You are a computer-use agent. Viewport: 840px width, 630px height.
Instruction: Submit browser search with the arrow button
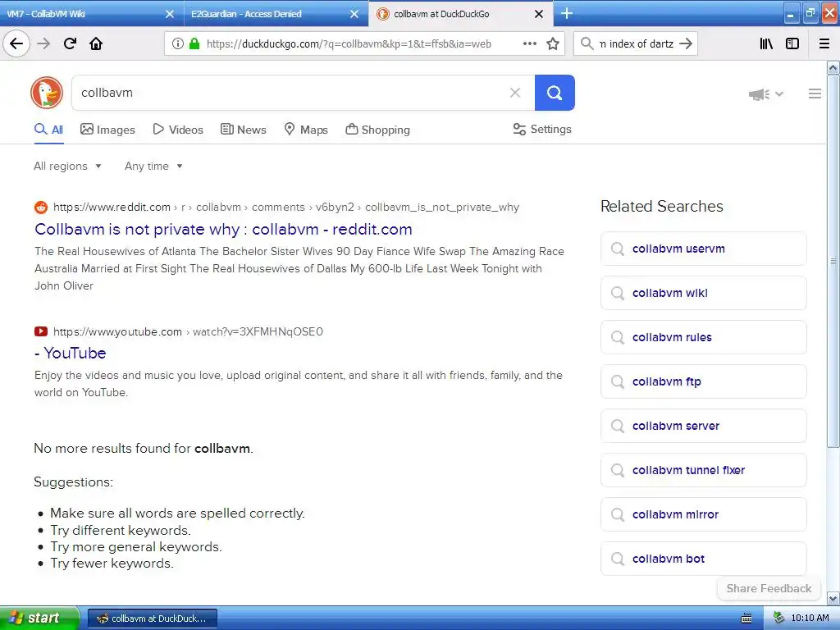(x=686, y=43)
